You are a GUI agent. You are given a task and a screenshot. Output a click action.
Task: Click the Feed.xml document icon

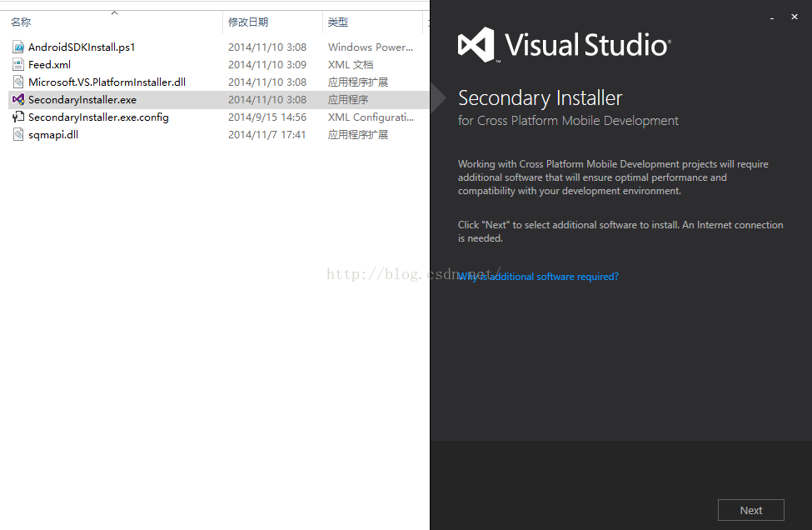pyautogui.click(x=18, y=65)
